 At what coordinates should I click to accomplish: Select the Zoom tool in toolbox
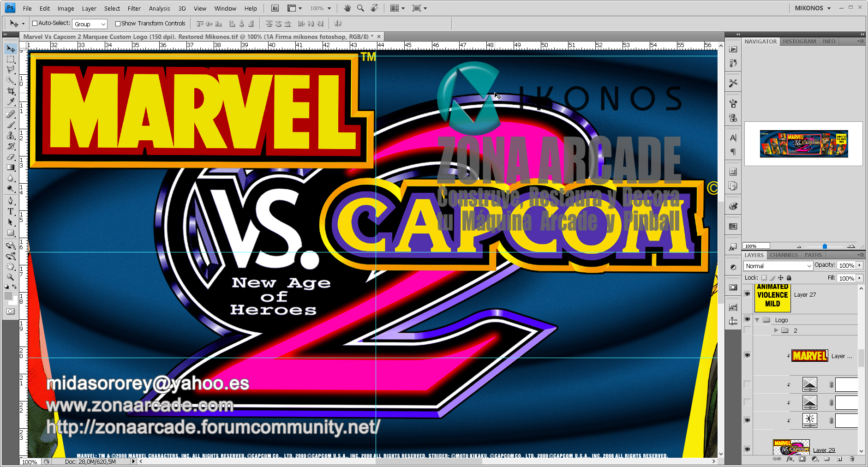click(11, 277)
